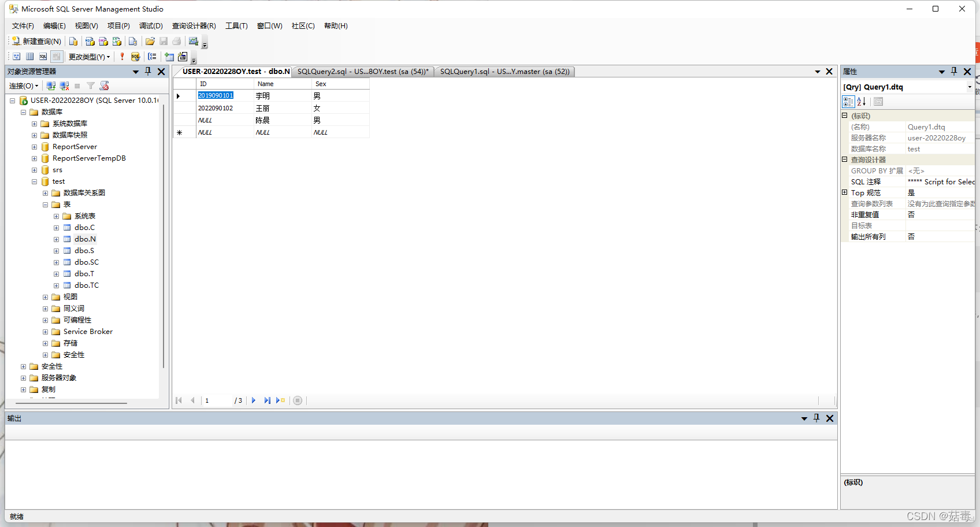Viewport: 980px width, 527px height.
Task: Go to the next record in the grid
Action: coord(254,400)
